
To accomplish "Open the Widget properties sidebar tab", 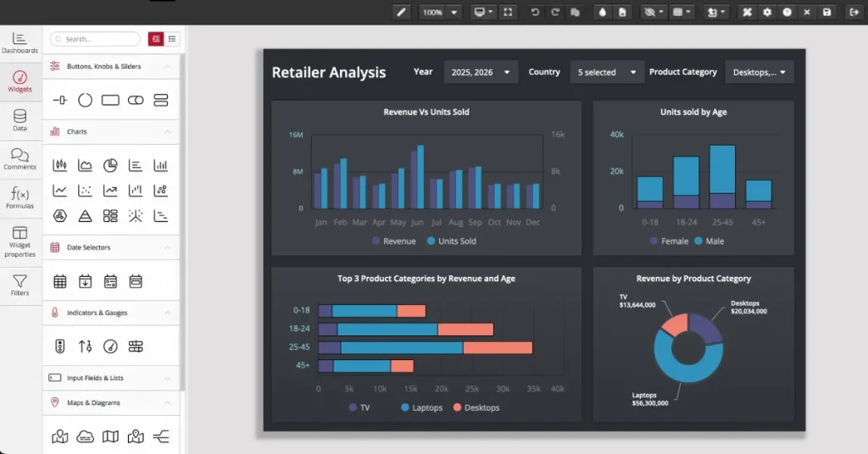I will click(x=20, y=241).
